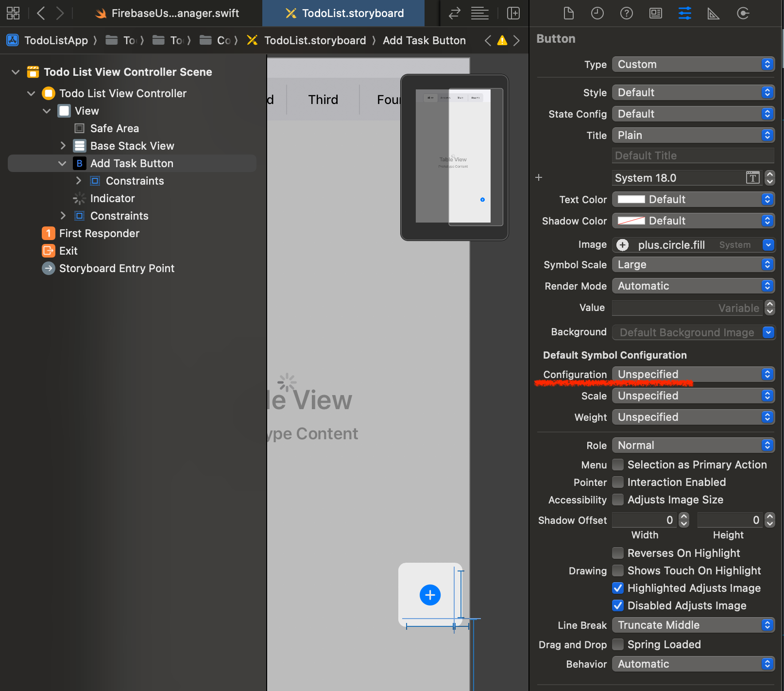The height and width of the screenshot is (691, 784).
Task: Collapse Todo List View Controller Scene
Action: click(16, 72)
